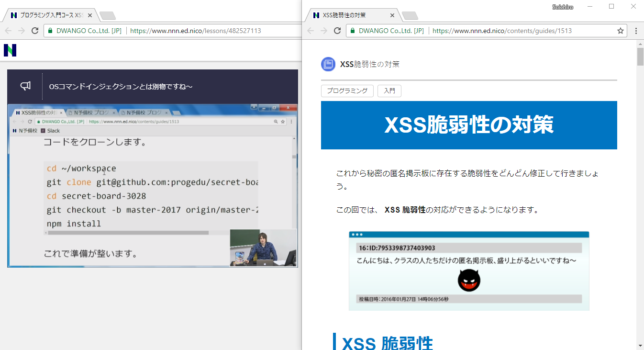Click the Soichiro profile name in the title bar
Screen dimensions: 644x350
[563, 7]
